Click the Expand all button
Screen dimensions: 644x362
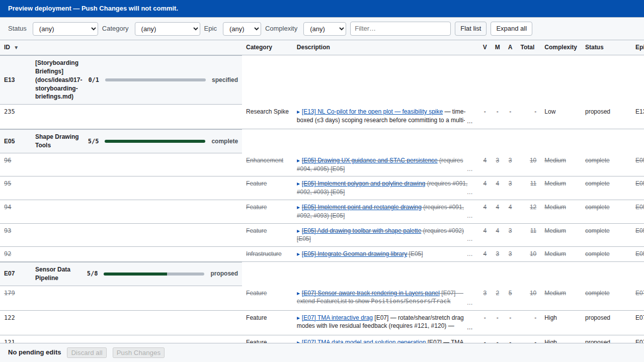pos(511,29)
